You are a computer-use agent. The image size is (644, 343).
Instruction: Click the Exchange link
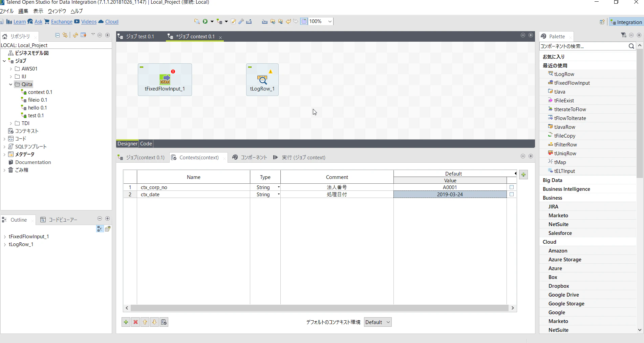coord(62,22)
